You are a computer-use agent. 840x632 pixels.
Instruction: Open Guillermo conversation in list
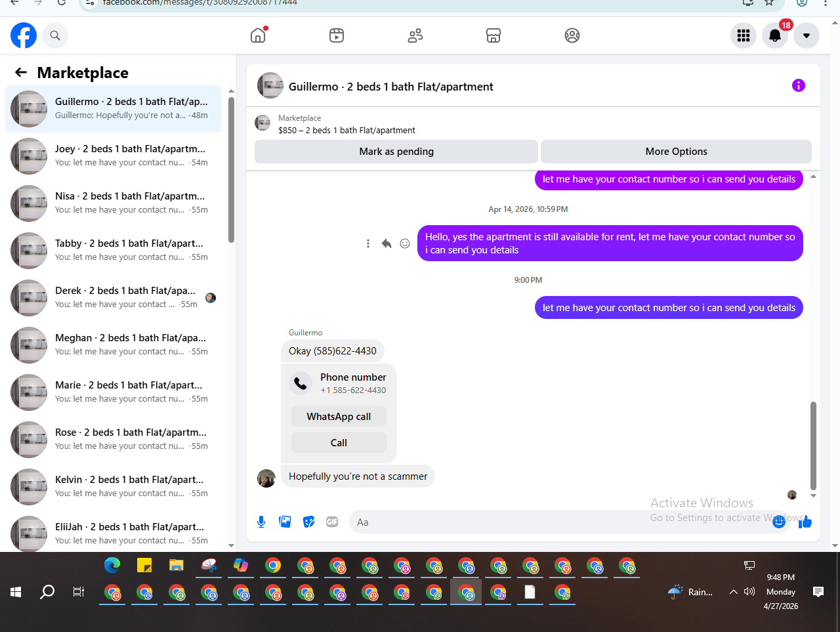pos(113,109)
